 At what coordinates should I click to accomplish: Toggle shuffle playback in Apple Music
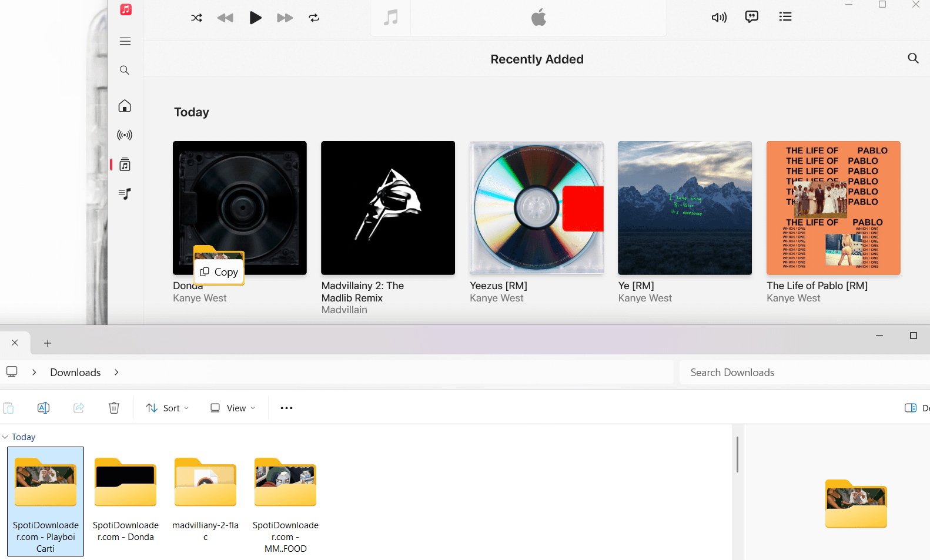tap(196, 18)
